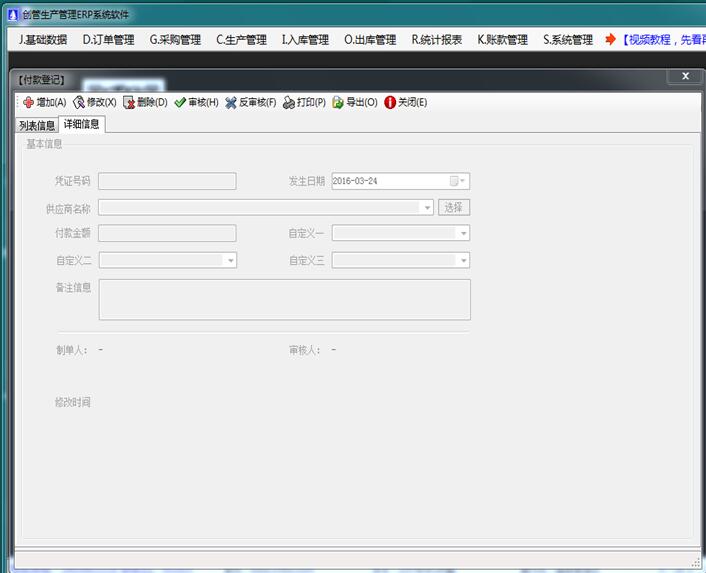Click the 关闭(E) red close icon
Screen dimensions: 706x573
(390, 102)
